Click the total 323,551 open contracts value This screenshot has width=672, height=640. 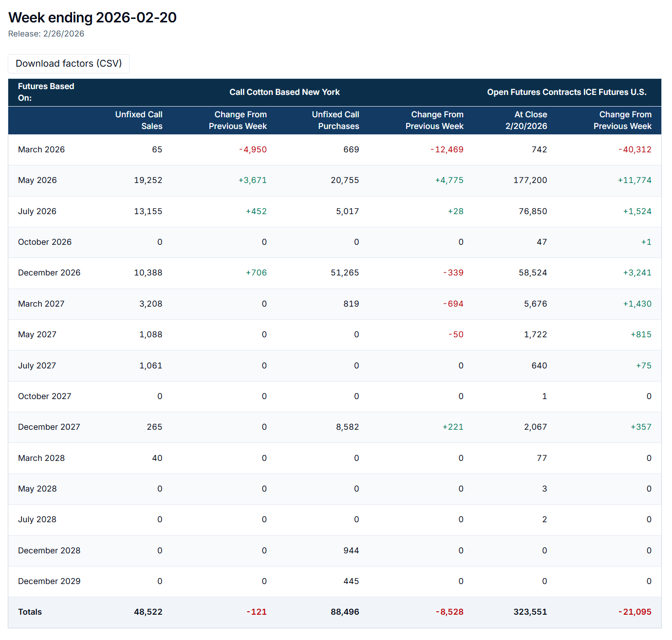(x=530, y=612)
